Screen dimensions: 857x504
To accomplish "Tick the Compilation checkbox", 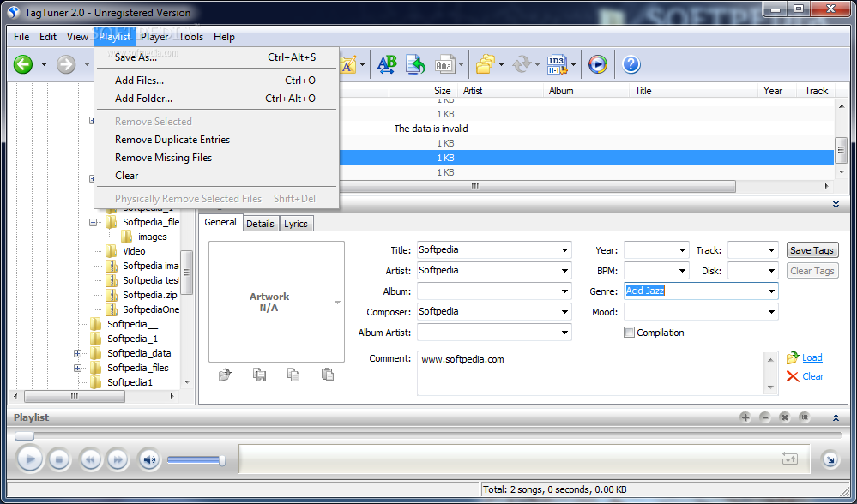I will click(x=629, y=333).
